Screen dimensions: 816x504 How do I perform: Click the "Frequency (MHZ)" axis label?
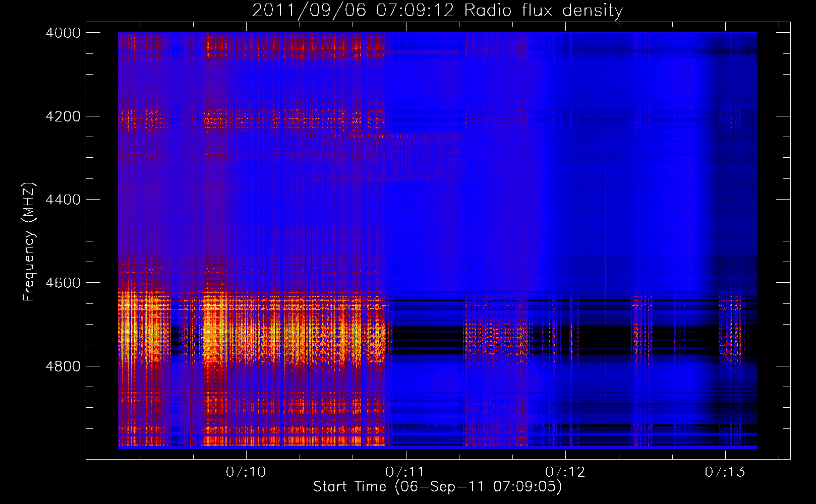tap(29, 242)
